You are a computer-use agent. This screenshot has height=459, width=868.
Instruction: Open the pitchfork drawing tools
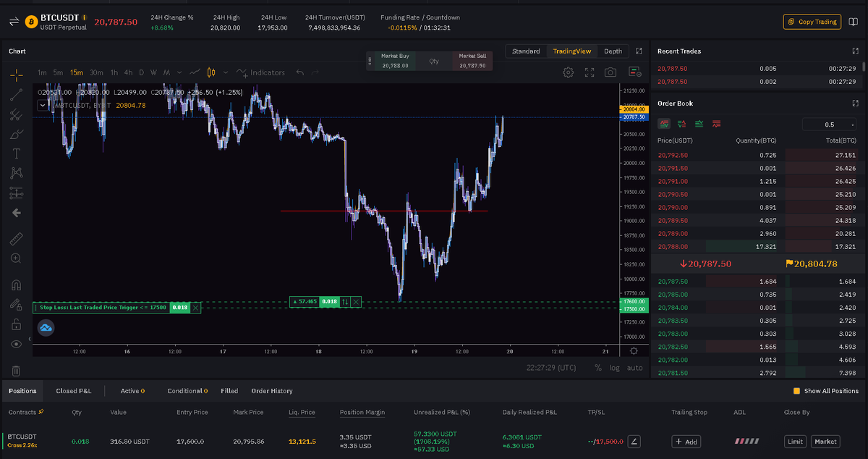16,114
